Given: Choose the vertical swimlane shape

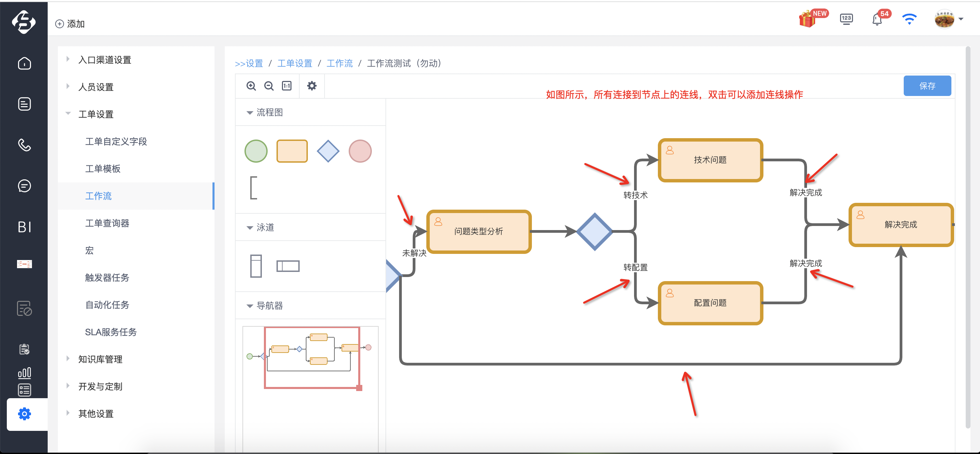Looking at the screenshot, I should click(256, 266).
